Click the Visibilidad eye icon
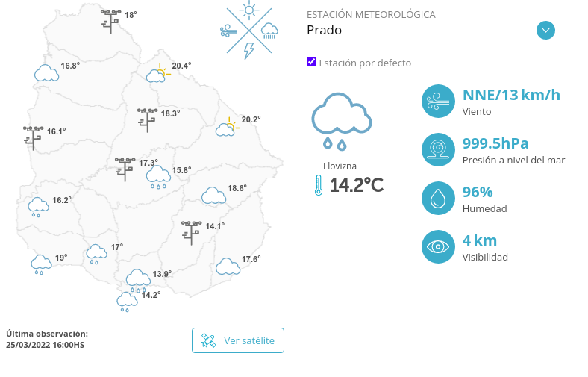 (x=438, y=247)
